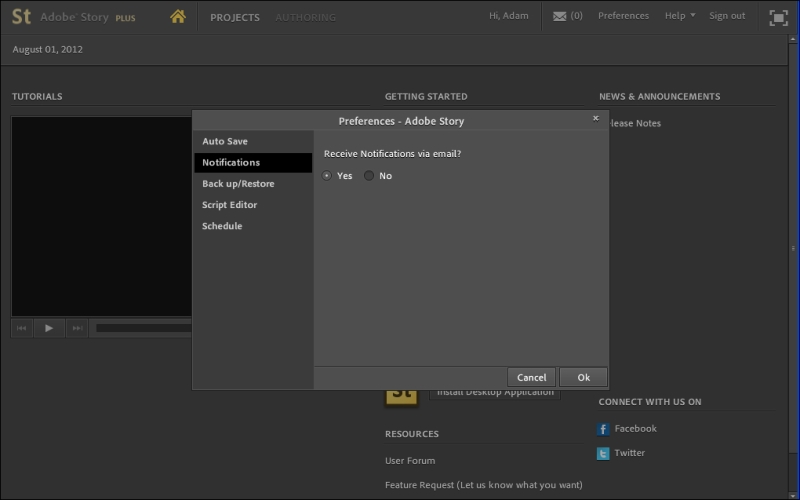Viewport: 800px width, 500px height.
Task: Switch to the PROJECTS view
Action: pos(235,17)
